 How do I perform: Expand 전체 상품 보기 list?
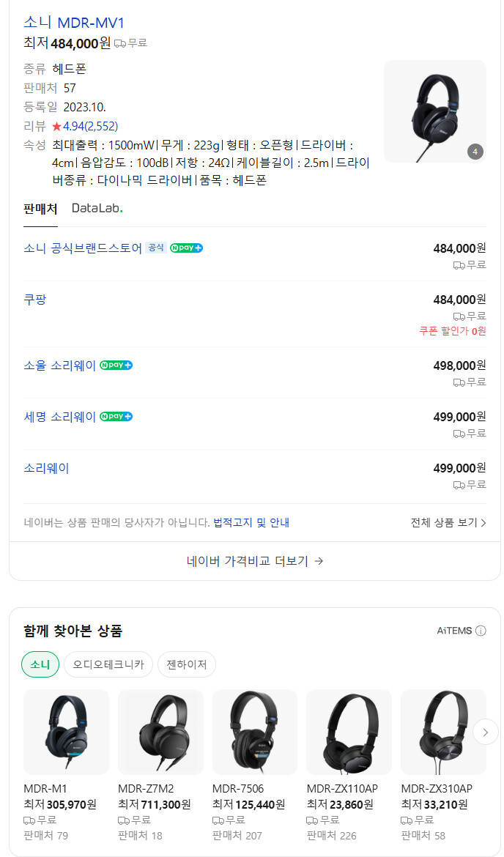tap(448, 522)
